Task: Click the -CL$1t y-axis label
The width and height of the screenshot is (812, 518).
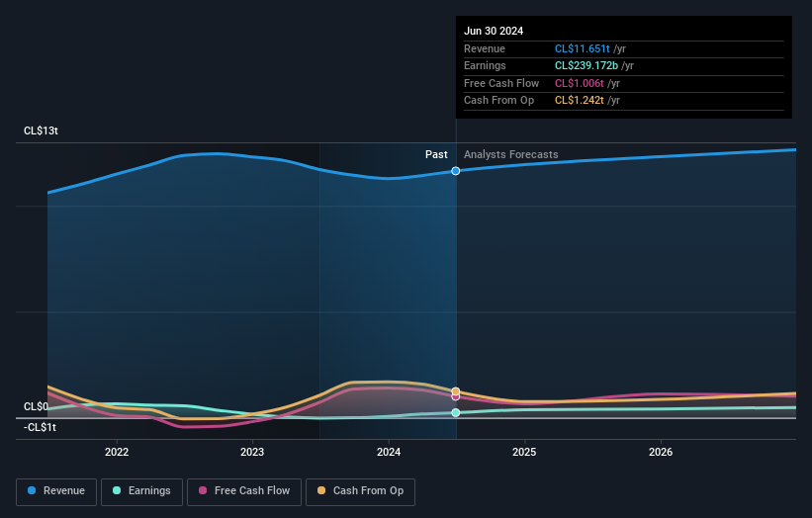Action: point(40,427)
